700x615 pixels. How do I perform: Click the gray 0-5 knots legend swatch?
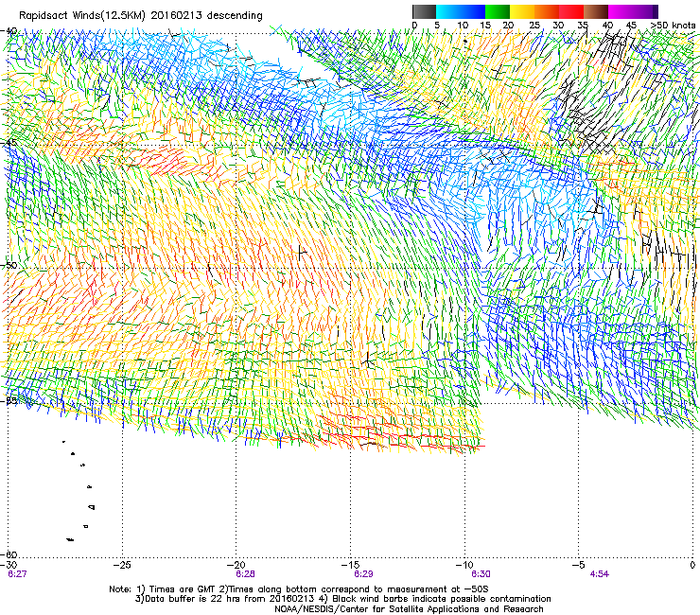coord(424,11)
